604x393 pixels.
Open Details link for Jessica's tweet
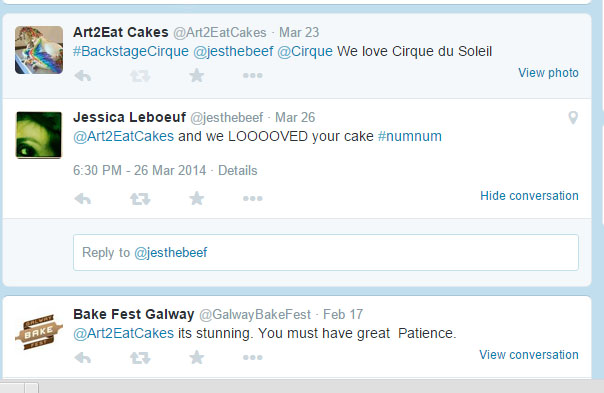pyautogui.click(x=238, y=170)
